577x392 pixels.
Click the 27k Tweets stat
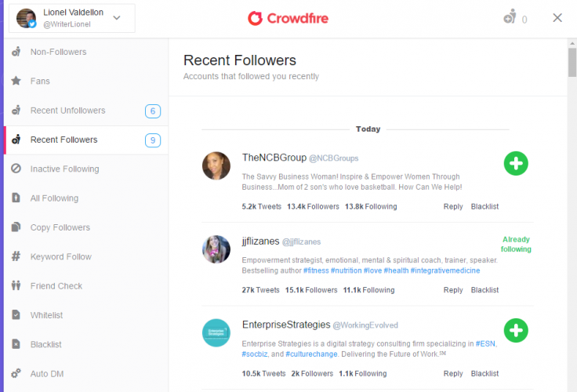point(260,290)
